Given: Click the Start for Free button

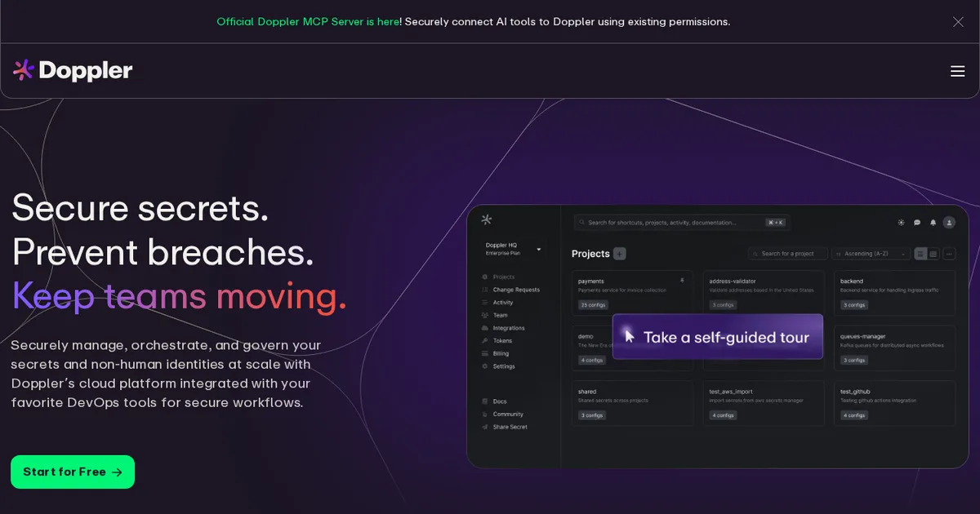Looking at the screenshot, I should pyautogui.click(x=73, y=472).
